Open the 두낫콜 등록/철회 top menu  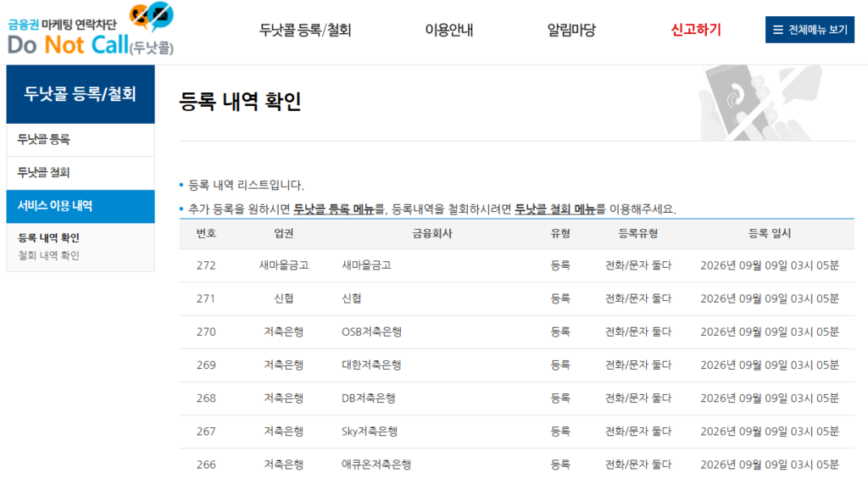coord(305,30)
